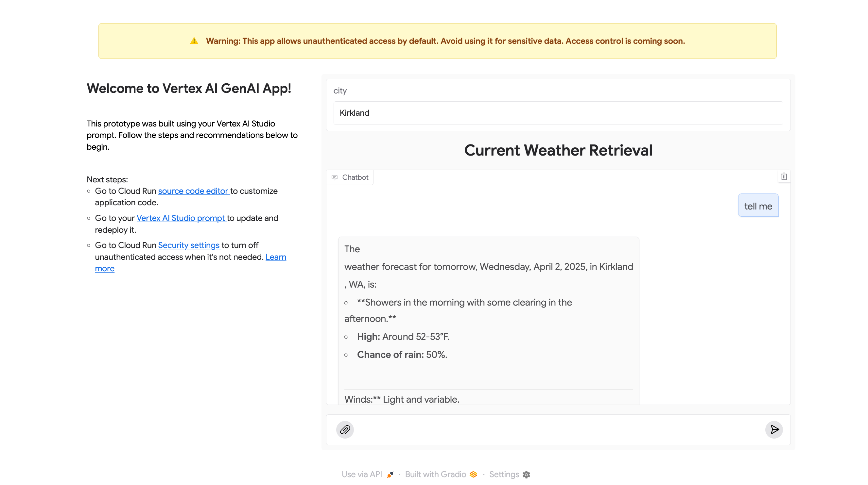868x485 pixels.
Task: Click the 'tell me' user message bubble
Action: 758,206
